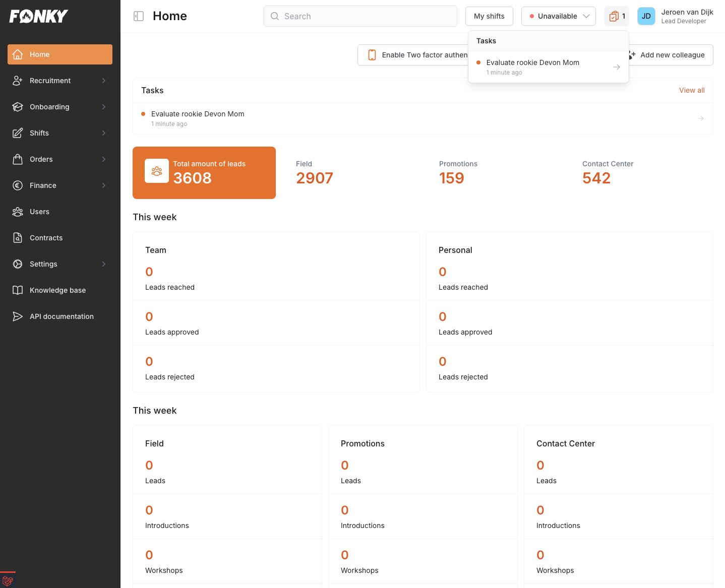Click the Total amount of leads card
Viewport: 725px width, 588px height.
(204, 172)
